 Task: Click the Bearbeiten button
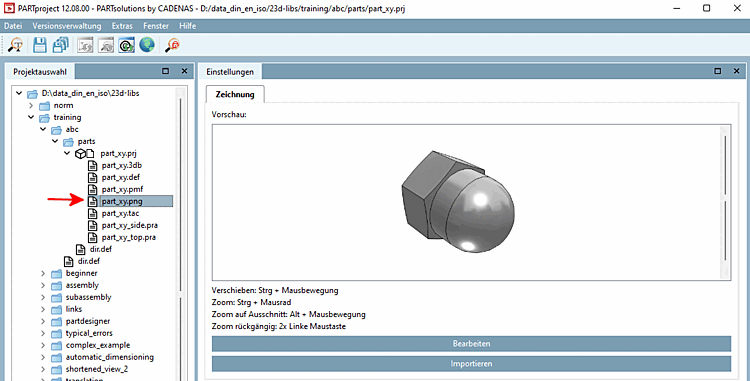(x=471, y=344)
